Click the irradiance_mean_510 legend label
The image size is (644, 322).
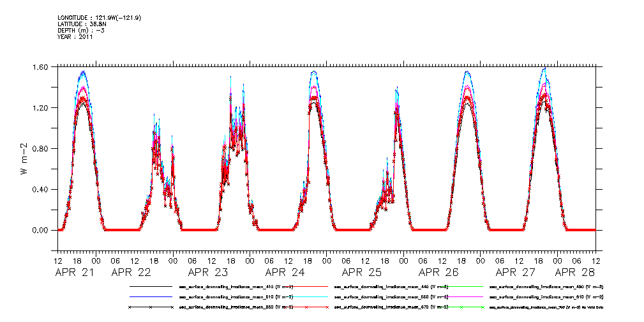click(236, 297)
